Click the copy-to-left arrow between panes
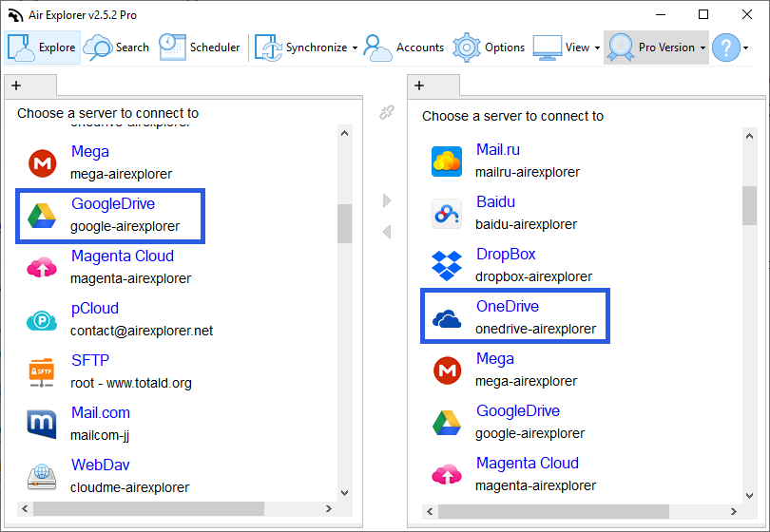Viewport: 770px width, 532px height. (x=387, y=232)
